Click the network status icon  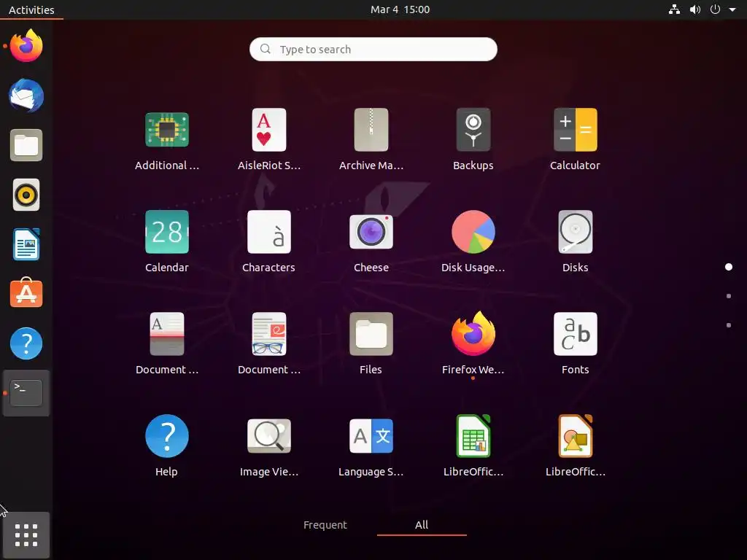point(674,9)
